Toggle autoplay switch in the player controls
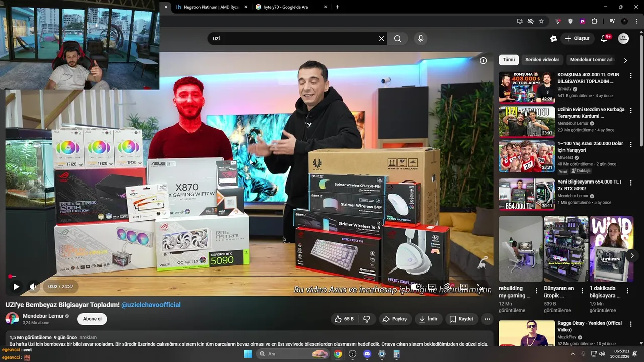Image resolution: width=644 pixels, height=362 pixels. 416,287
